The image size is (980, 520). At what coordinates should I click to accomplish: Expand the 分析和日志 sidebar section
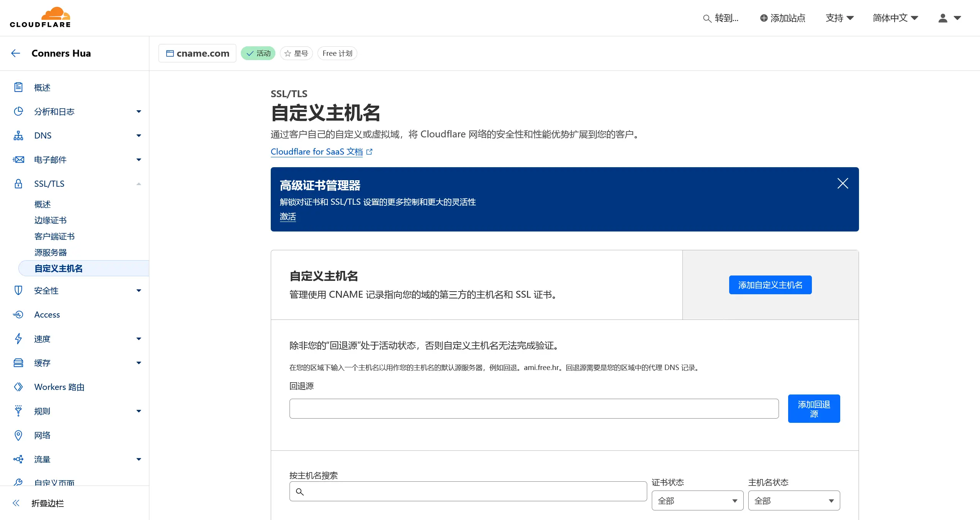click(139, 111)
